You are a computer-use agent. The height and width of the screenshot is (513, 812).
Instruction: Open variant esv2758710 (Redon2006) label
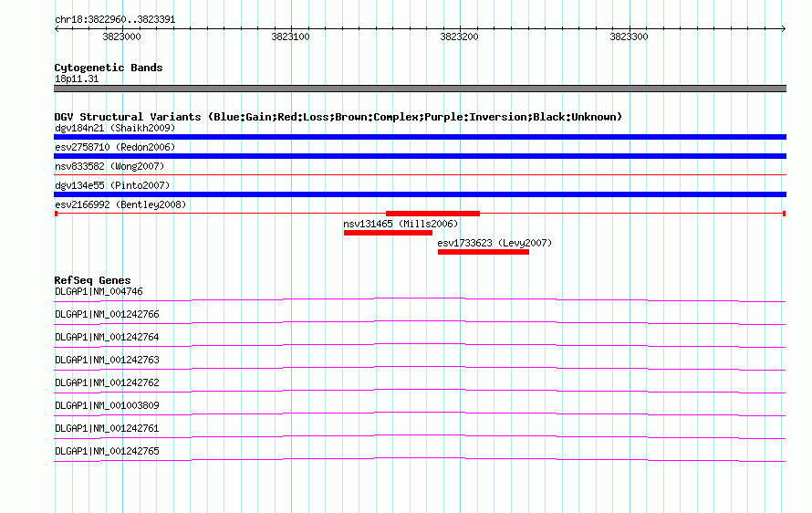coord(115,147)
